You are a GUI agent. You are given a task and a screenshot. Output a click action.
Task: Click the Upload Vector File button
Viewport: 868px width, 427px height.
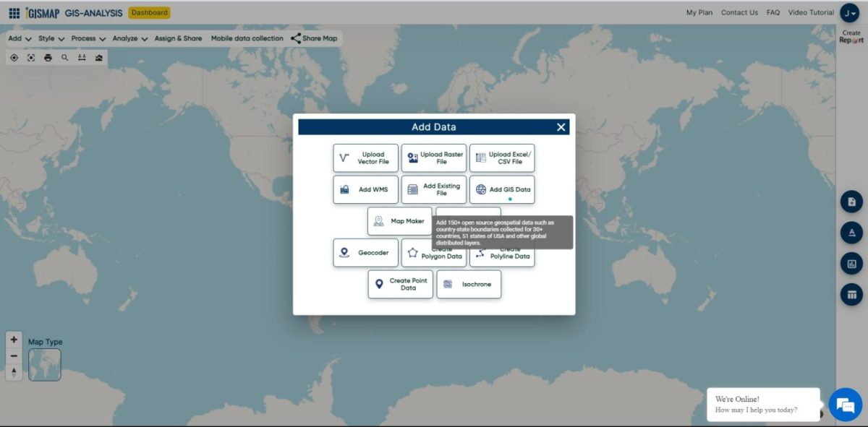coord(365,158)
